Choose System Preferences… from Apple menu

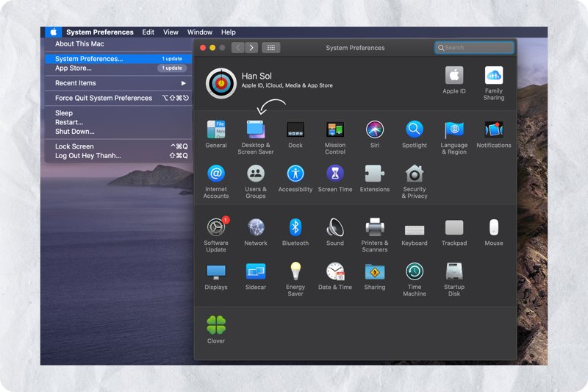pyautogui.click(x=118, y=59)
